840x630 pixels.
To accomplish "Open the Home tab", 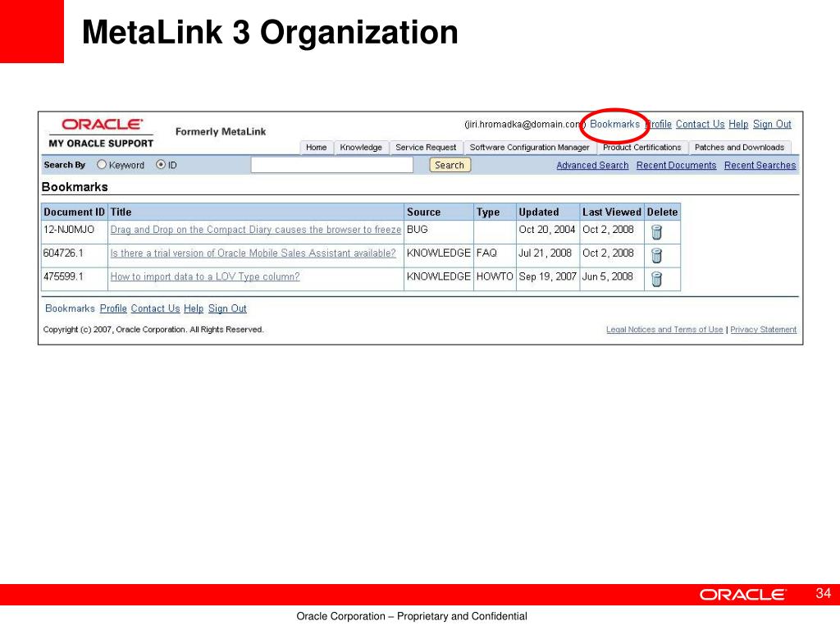I will coord(316,148).
